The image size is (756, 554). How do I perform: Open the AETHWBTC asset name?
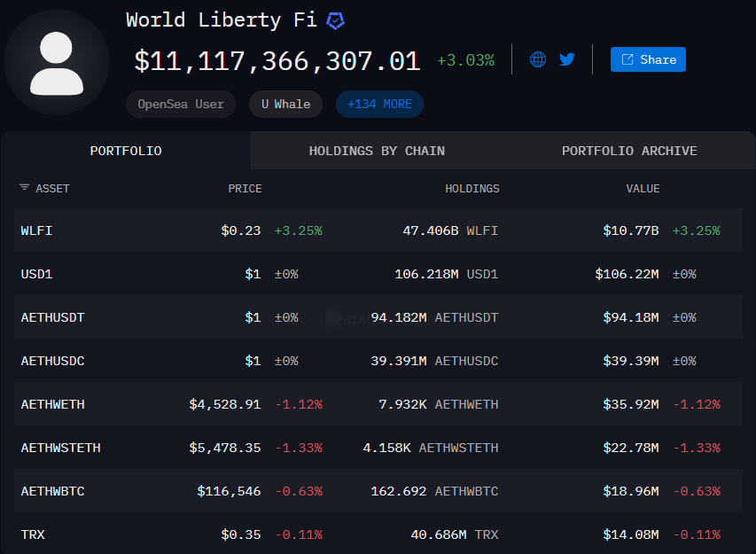tap(52, 491)
